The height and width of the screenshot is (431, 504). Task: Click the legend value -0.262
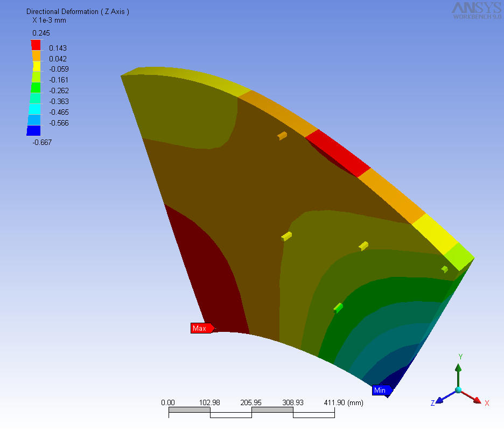(x=59, y=91)
